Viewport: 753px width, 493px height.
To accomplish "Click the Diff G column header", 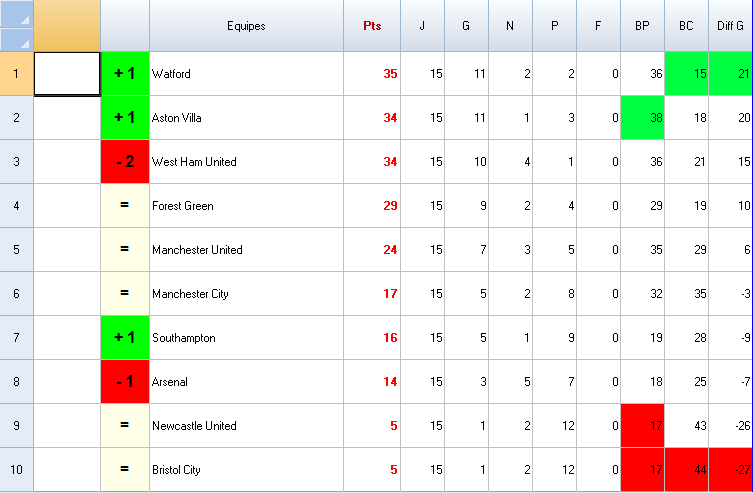I will [x=730, y=26].
